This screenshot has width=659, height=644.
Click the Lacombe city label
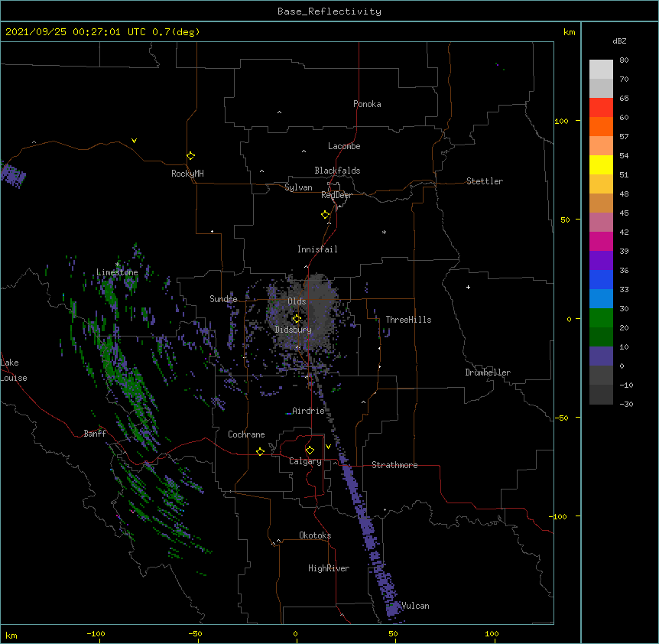pos(344,146)
